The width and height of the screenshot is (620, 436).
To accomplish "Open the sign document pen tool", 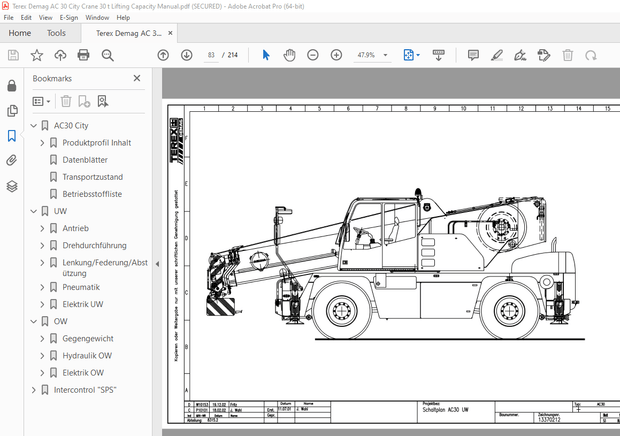I will 520,55.
